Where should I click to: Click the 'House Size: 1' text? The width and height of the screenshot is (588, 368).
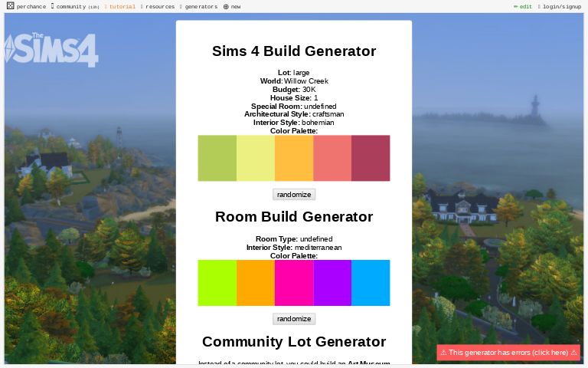[x=294, y=98]
